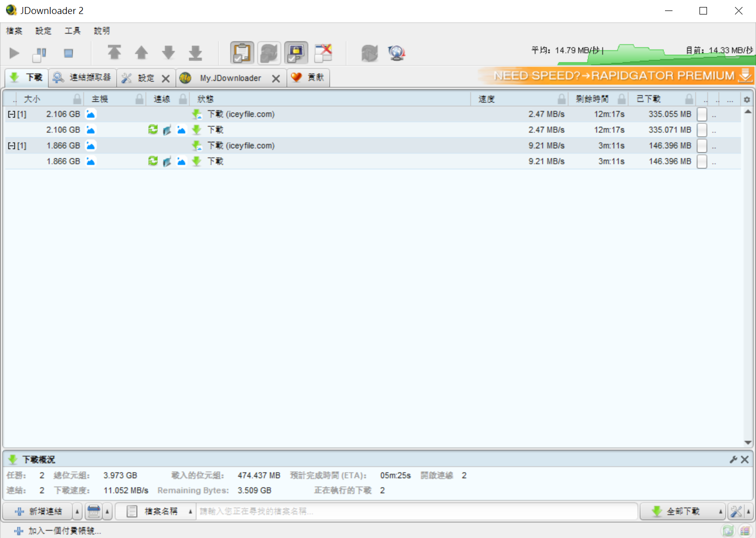Collapse the 2.106 GB package
The image size is (756, 538).
pyautogui.click(x=11, y=114)
